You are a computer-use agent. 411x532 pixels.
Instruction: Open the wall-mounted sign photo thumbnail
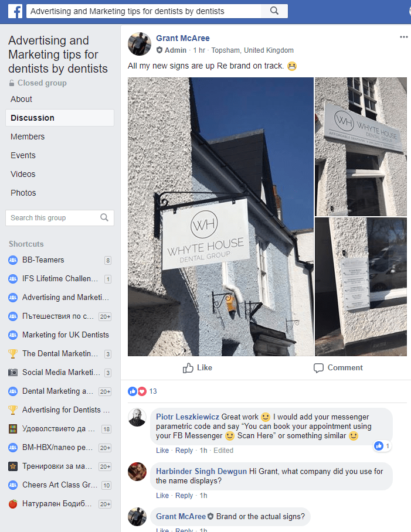pyautogui.click(x=361, y=146)
